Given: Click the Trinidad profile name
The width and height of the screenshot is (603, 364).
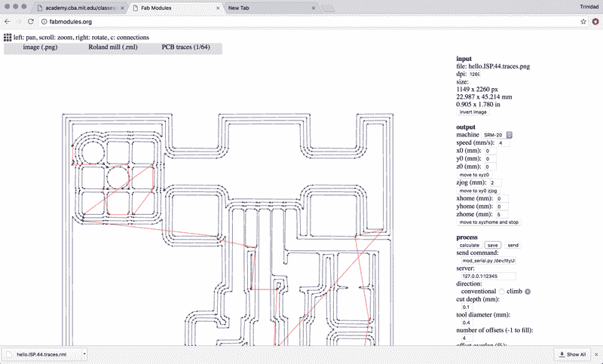Looking at the screenshot, I should point(589,7).
